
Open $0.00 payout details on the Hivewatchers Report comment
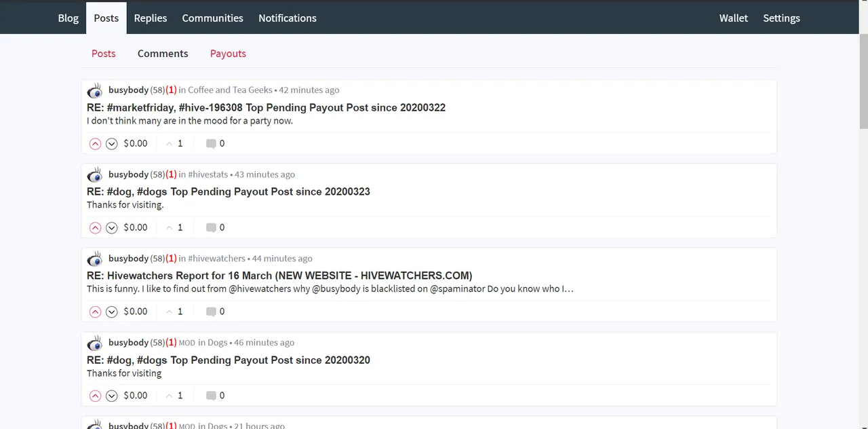pyautogui.click(x=136, y=312)
